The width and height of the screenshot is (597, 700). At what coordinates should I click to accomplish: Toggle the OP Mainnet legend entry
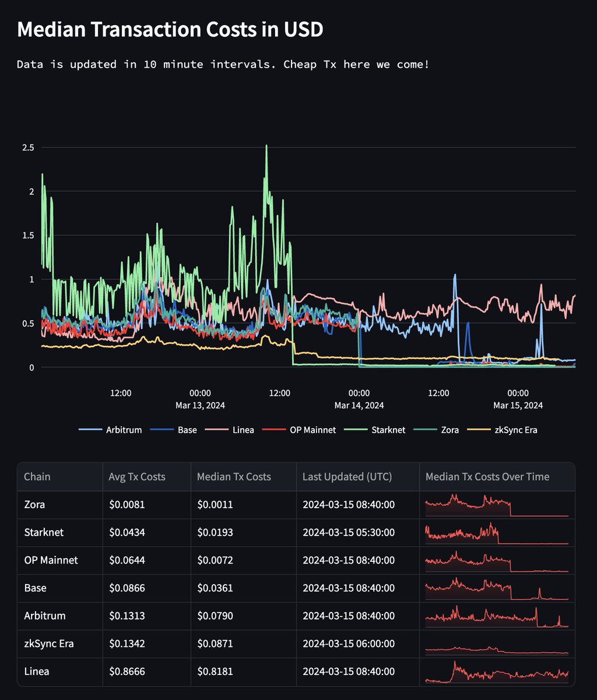(310, 430)
